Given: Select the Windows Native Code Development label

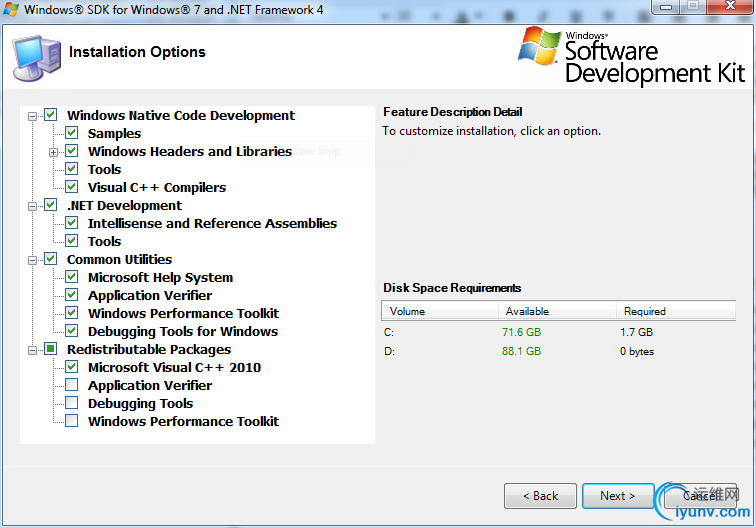Looking at the screenshot, I should point(181,116).
